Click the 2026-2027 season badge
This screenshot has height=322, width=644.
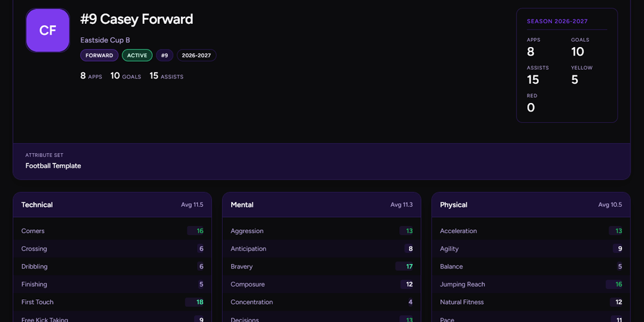click(x=196, y=55)
